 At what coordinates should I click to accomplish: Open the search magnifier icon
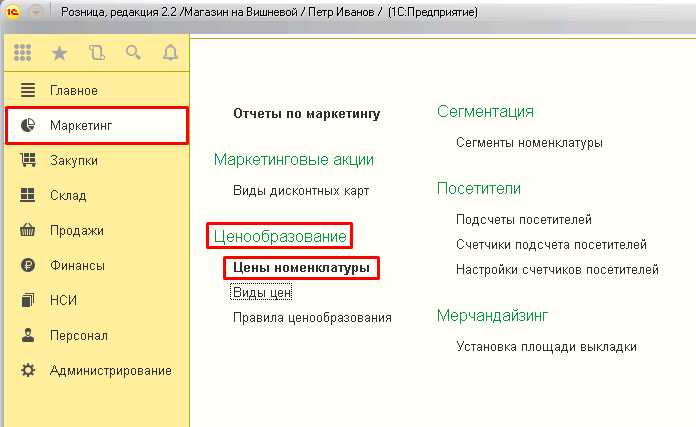pos(133,53)
